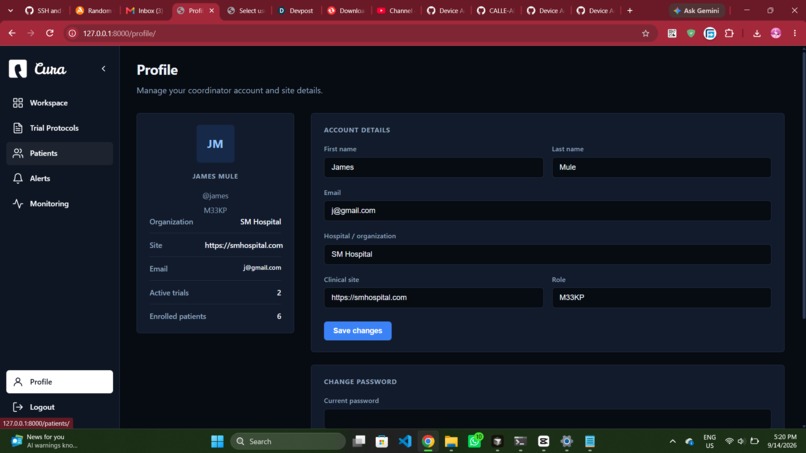This screenshot has width=806, height=453.
Task: Open WhatsApp from the taskbar
Action: pyautogui.click(x=475, y=441)
